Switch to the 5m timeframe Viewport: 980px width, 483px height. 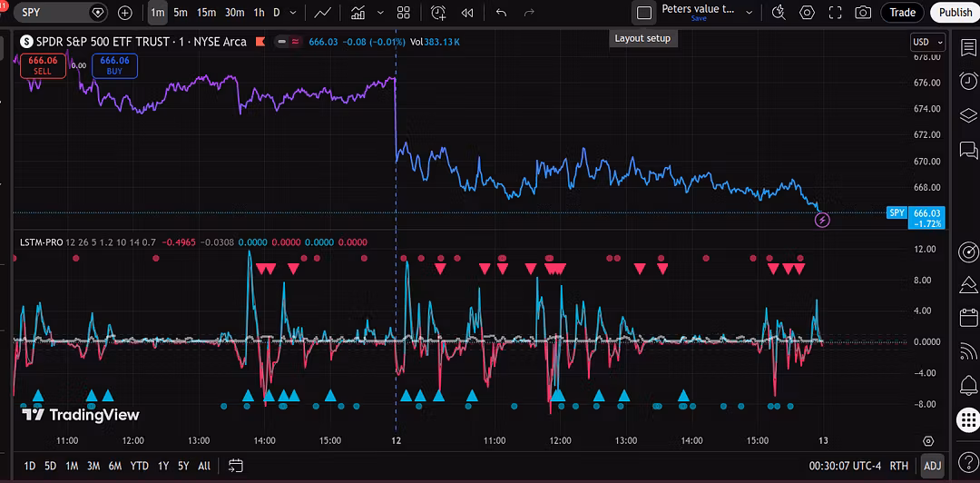[180, 13]
